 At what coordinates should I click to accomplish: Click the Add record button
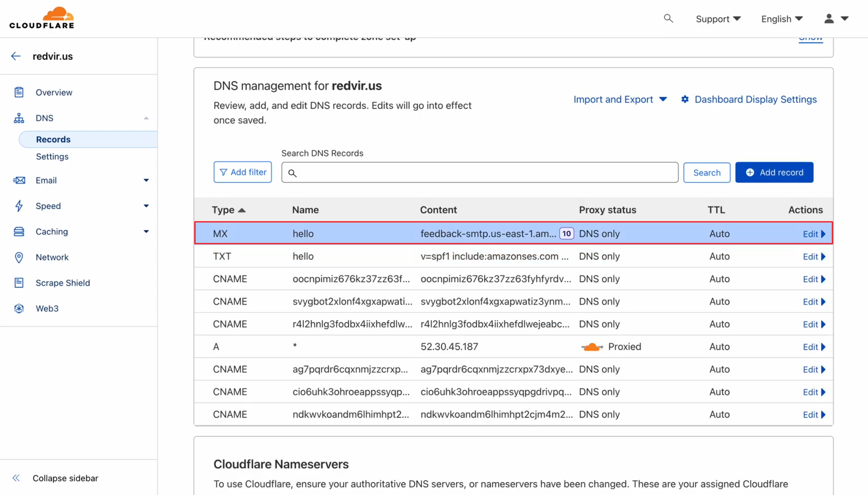(774, 172)
